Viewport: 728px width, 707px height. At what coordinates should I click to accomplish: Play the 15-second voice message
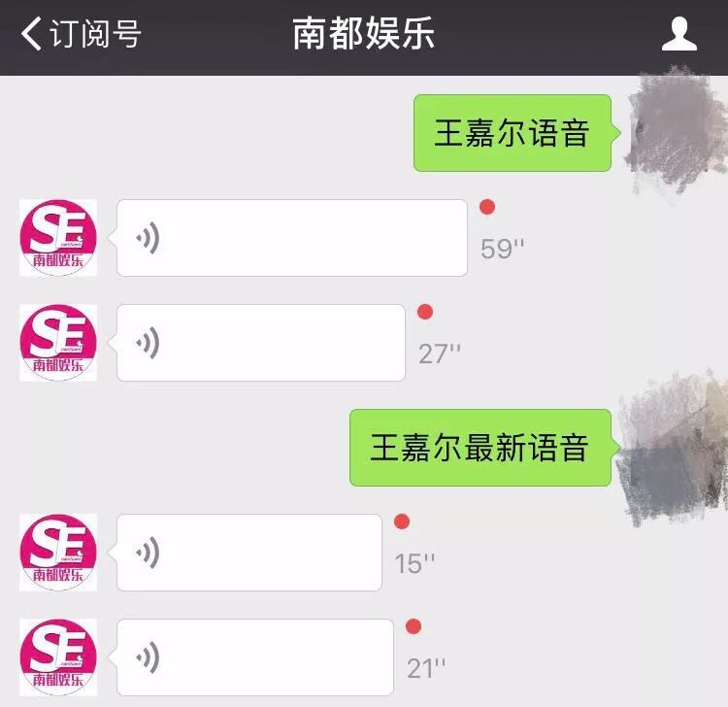(x=249, y=553)
